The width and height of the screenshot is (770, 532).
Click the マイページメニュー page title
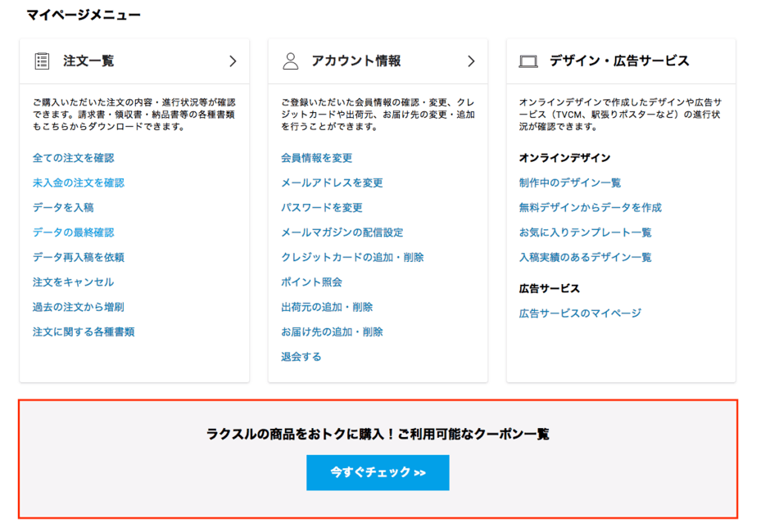point(84,15)
